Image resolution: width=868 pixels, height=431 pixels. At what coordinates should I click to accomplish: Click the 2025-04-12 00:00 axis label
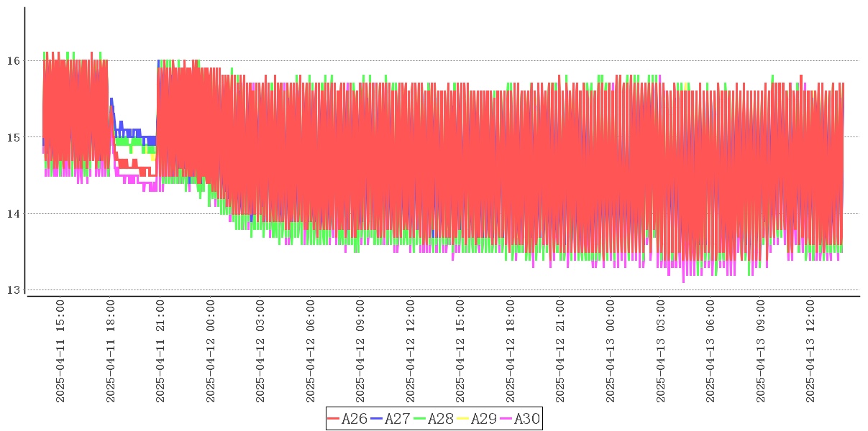point(211,351)
